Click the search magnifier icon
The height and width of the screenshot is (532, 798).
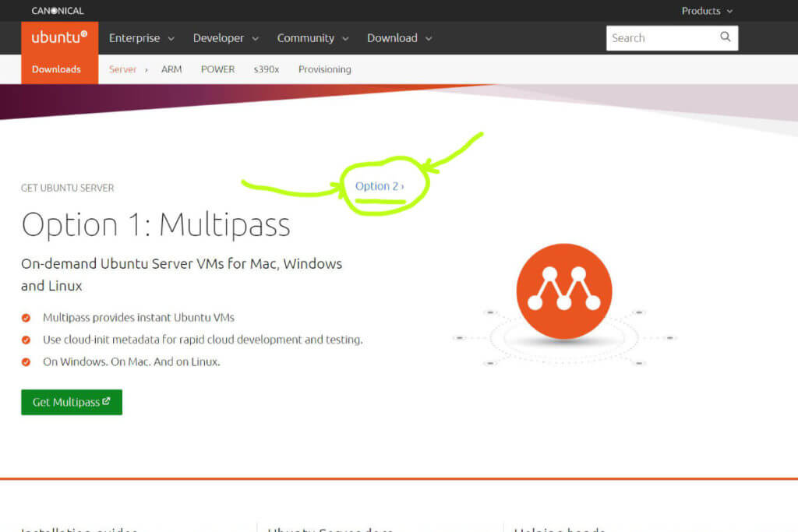pos(726,37)
